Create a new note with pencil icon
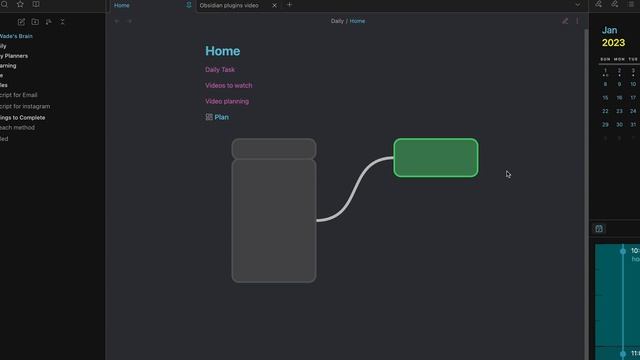640x360 pixels. [x=21, y=22]
